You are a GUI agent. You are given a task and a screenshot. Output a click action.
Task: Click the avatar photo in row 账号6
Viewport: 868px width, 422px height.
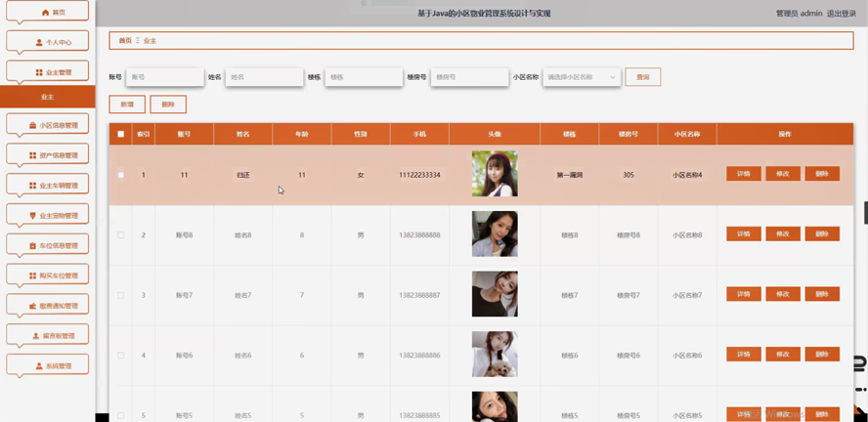pos(495,354)
